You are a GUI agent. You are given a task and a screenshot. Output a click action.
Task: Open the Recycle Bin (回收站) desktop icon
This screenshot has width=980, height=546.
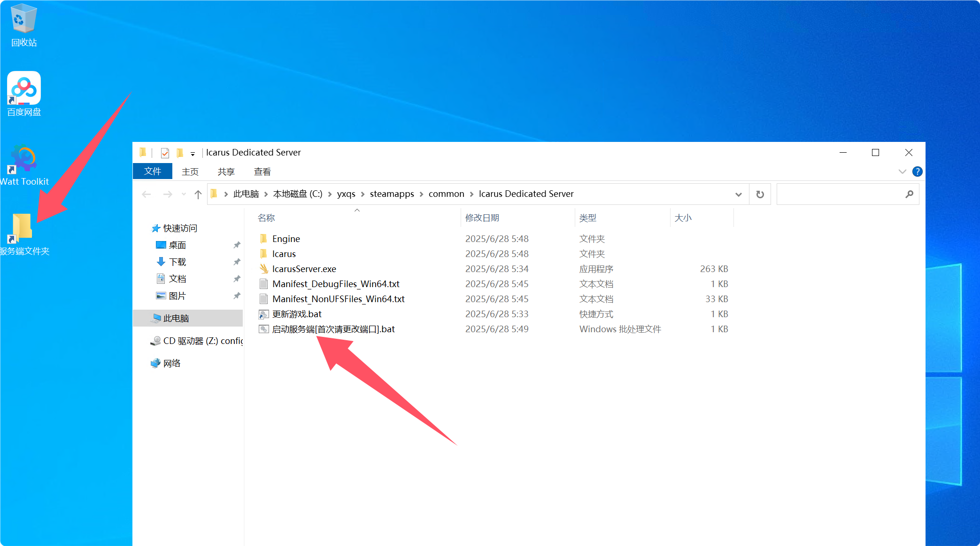23,25
